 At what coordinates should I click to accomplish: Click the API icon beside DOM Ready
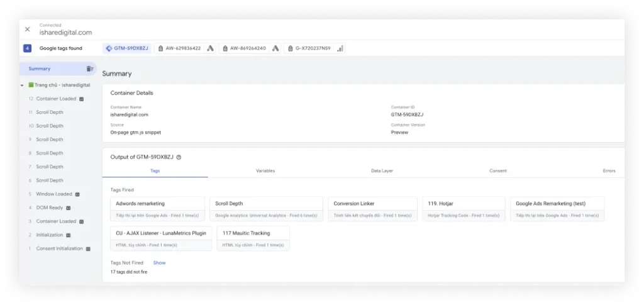68,208
